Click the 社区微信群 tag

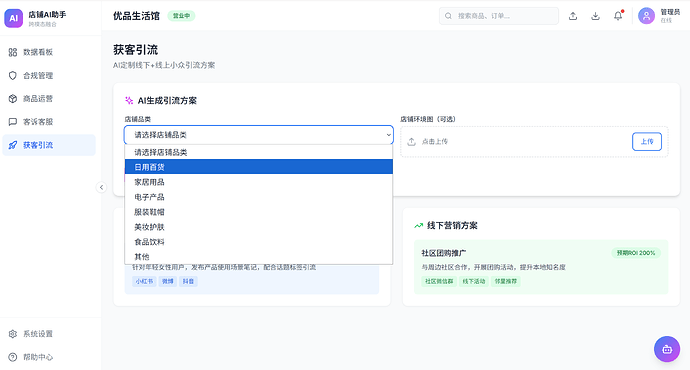(439, 281)
